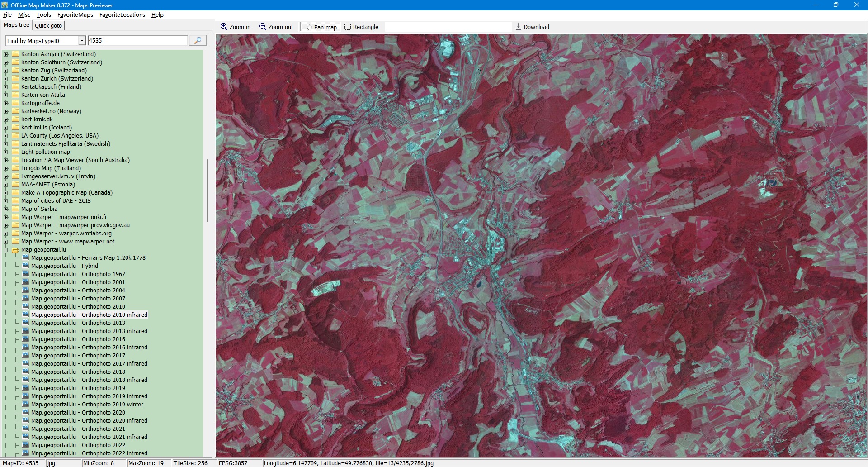Screen dimensions: 868x467
Task: Open the Find by MapsTypeID dropdown
Action: [x=82, y=41]
